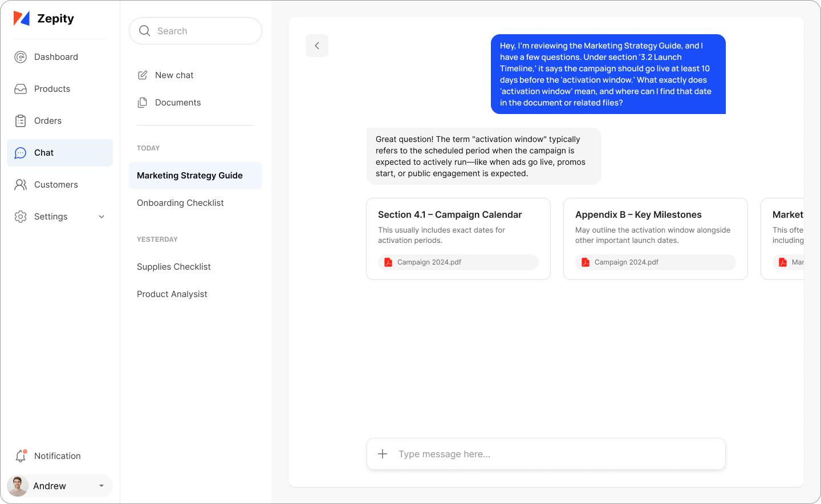
Task: Open the Andrew account dropdown
Action: tap(101, 486)
